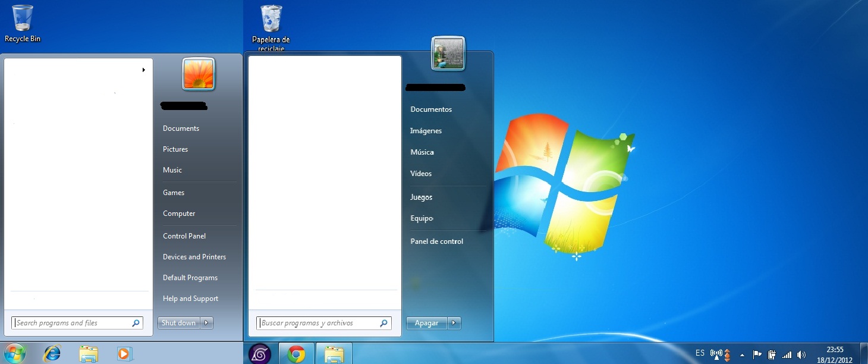Click magnifier in Buscar programas y archivos
Viewport: 868px width, 364px height.
[384, 323]
